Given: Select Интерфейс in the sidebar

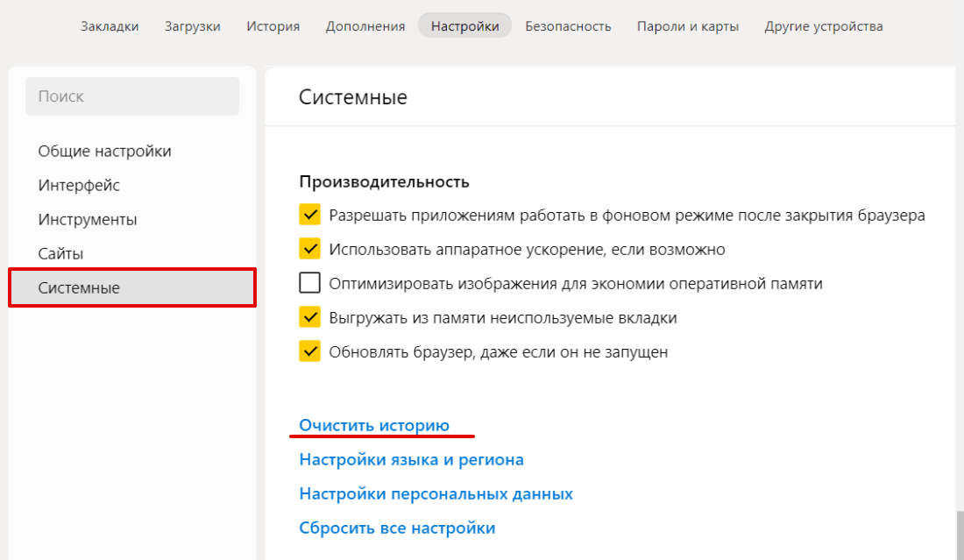Looking at the screenshot, I should 79,185.
